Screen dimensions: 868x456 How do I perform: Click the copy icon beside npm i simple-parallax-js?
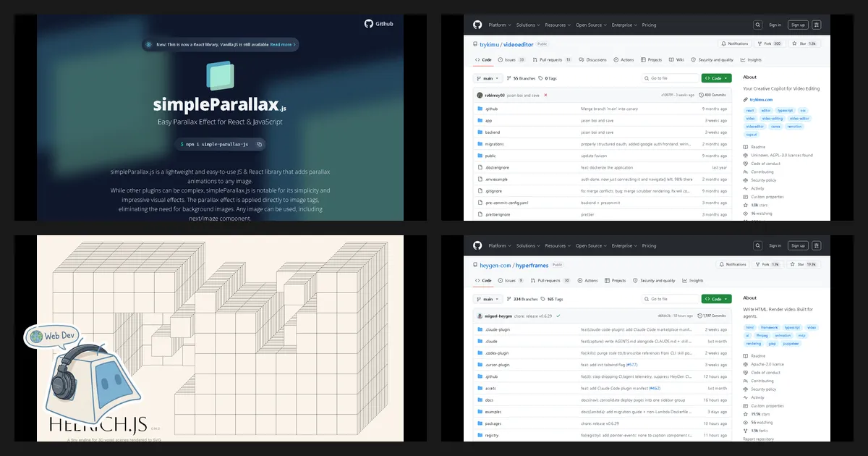[x=259, y=144]
